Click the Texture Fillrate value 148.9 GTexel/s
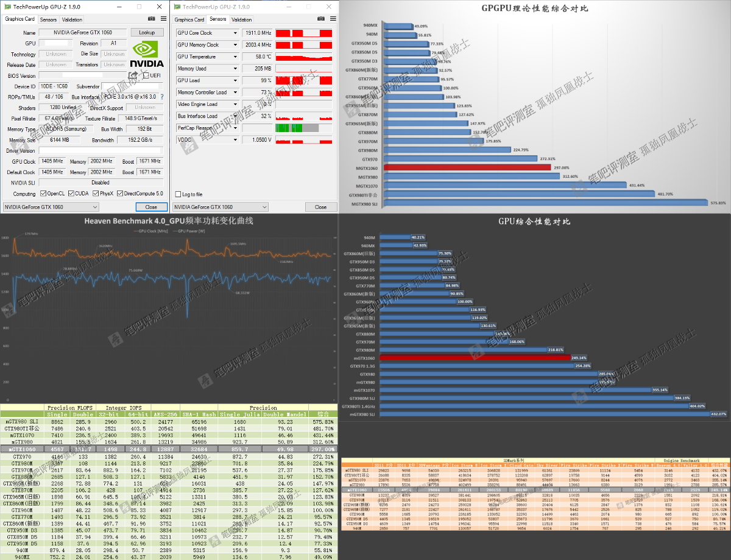 [141, 118]
